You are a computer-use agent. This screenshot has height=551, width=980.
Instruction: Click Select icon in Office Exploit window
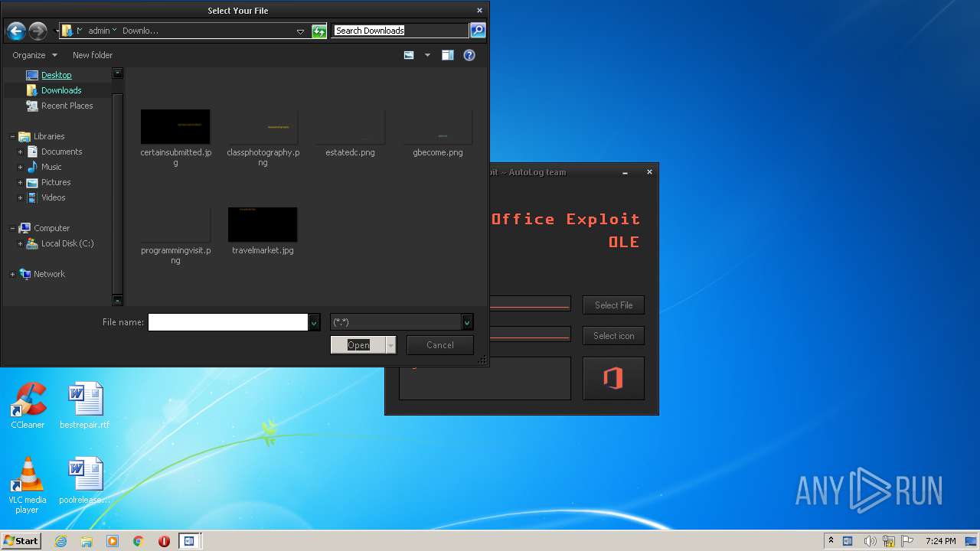pyautogui.click(x=613, y=336)
